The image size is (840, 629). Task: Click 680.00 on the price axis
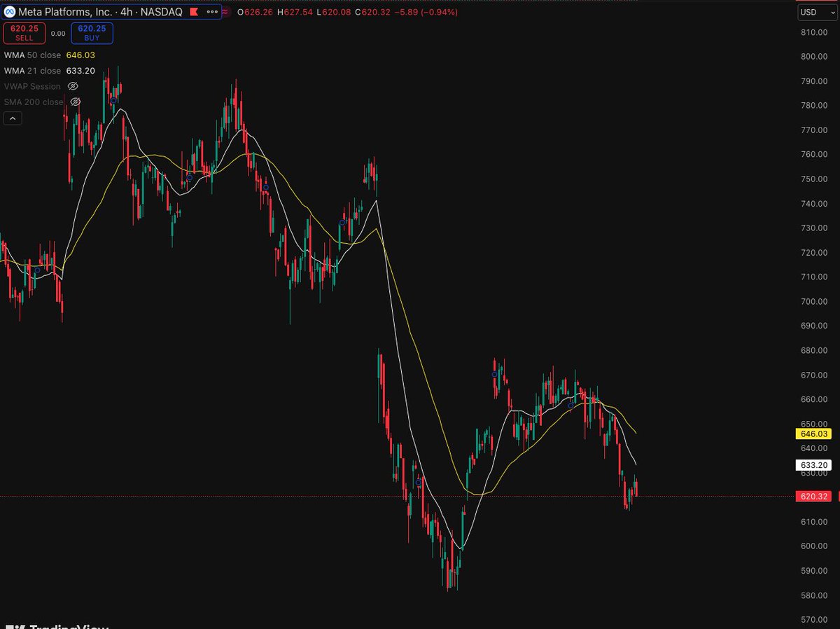813,351
